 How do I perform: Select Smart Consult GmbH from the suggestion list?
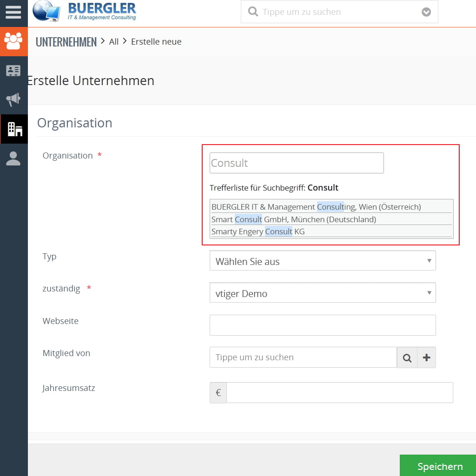(x=293, y=219)
